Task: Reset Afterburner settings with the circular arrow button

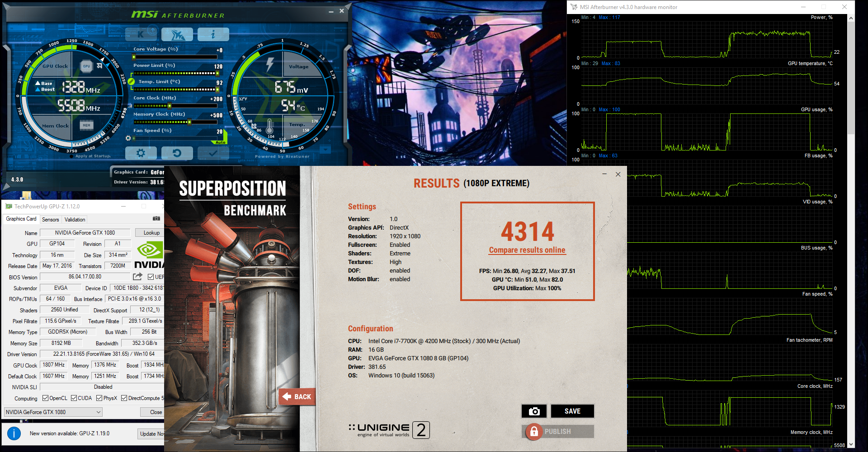Action: click(x=177, y=153)
